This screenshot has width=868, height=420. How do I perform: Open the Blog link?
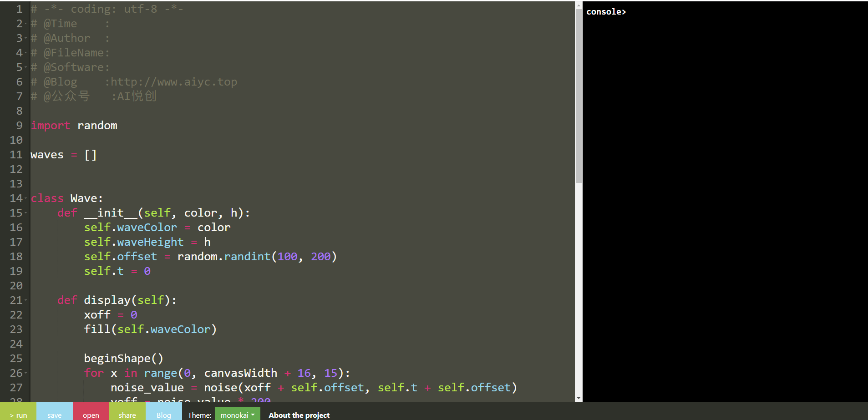pos(164,411)
